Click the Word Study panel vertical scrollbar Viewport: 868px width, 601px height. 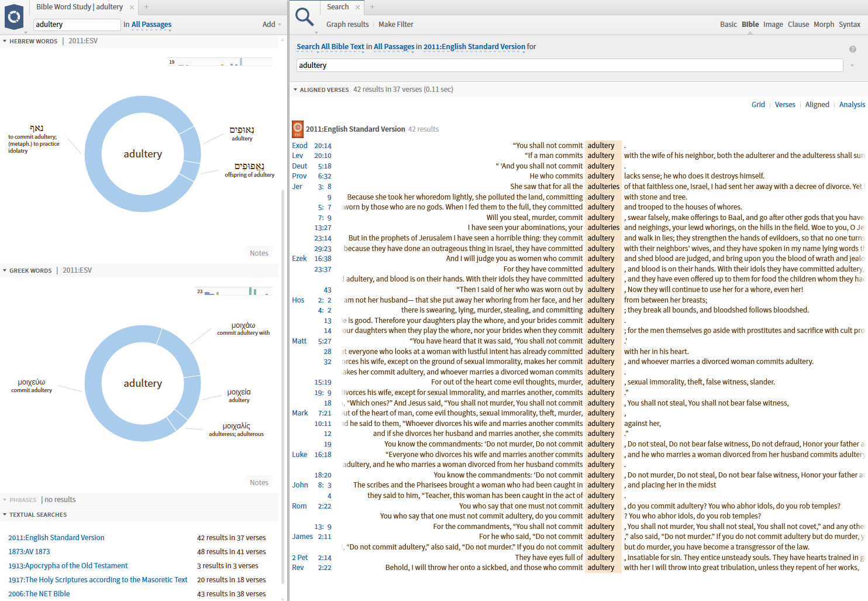pos(284,386)
